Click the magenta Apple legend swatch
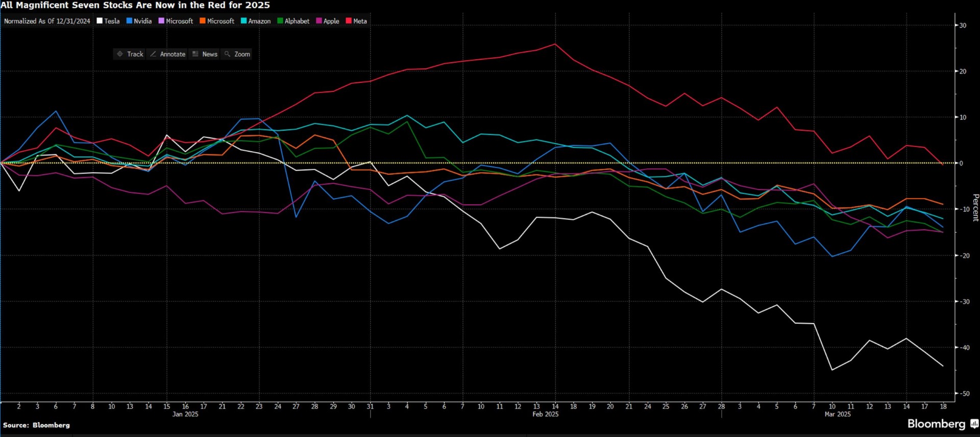The image size is (980, 437). [x=319, y=21]
